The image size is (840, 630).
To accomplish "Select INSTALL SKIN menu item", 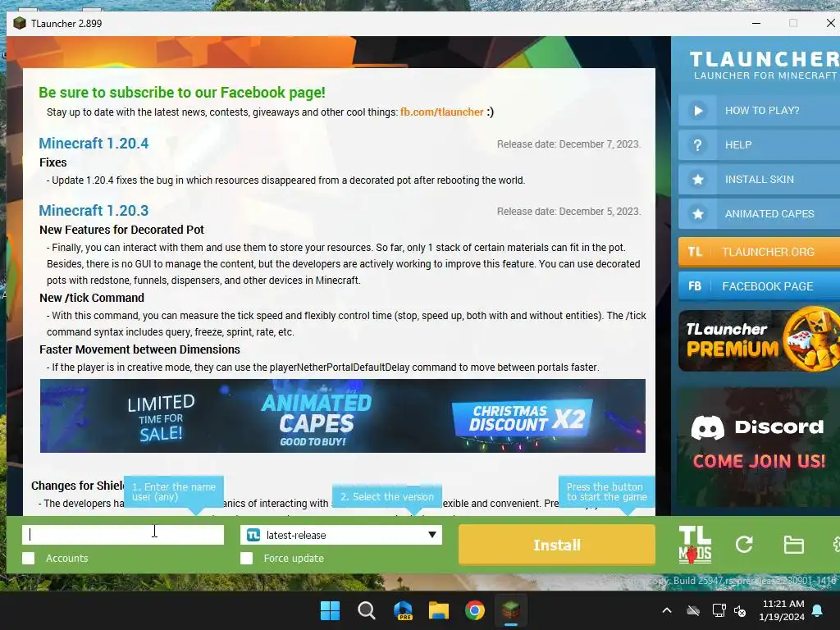I will click(x=759, y=180).
